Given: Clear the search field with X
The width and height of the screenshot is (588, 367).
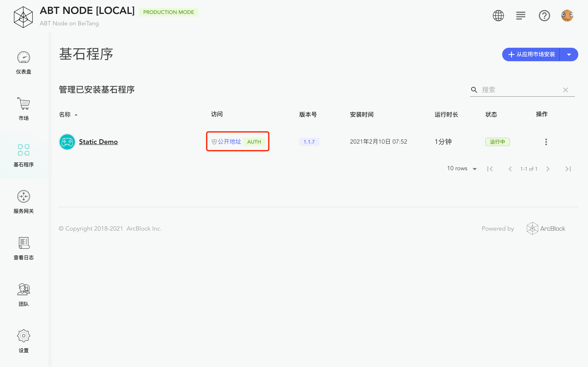Looking at the screenshot, I should click(x=566, y=90).
